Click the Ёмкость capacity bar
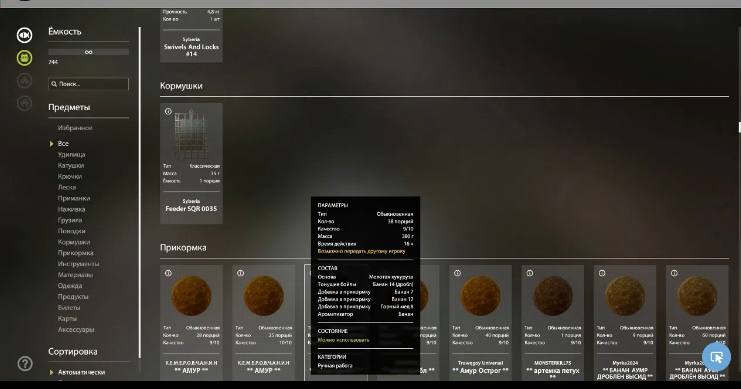741x389 pixels. click(x=88, y=52)
